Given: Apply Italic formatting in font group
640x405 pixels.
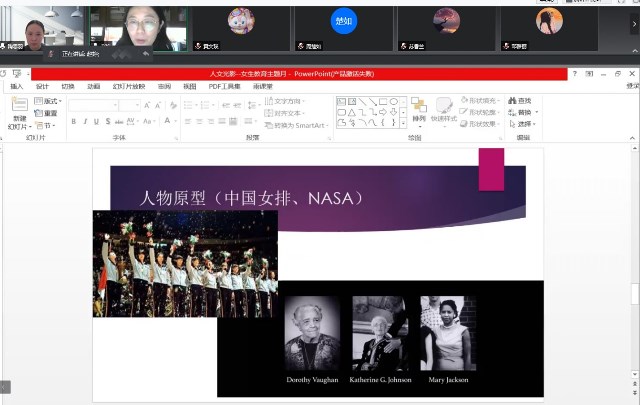Looking at the screenshot, I should (x=85, y=121).
